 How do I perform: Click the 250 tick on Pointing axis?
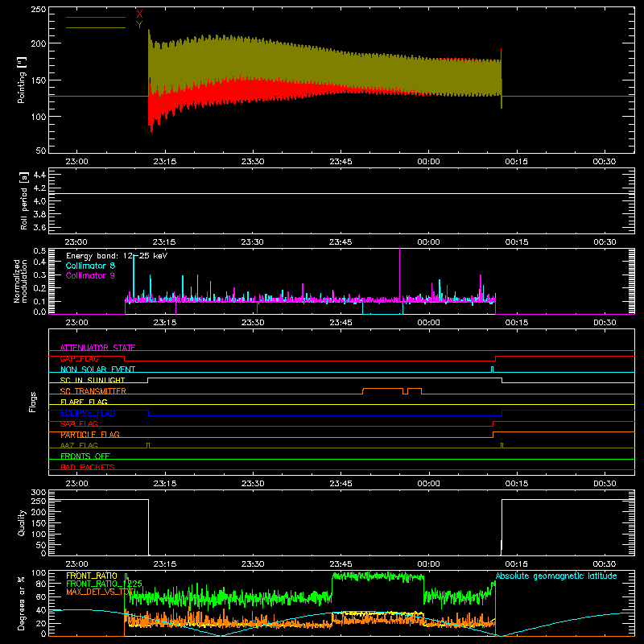coord(39,9)
